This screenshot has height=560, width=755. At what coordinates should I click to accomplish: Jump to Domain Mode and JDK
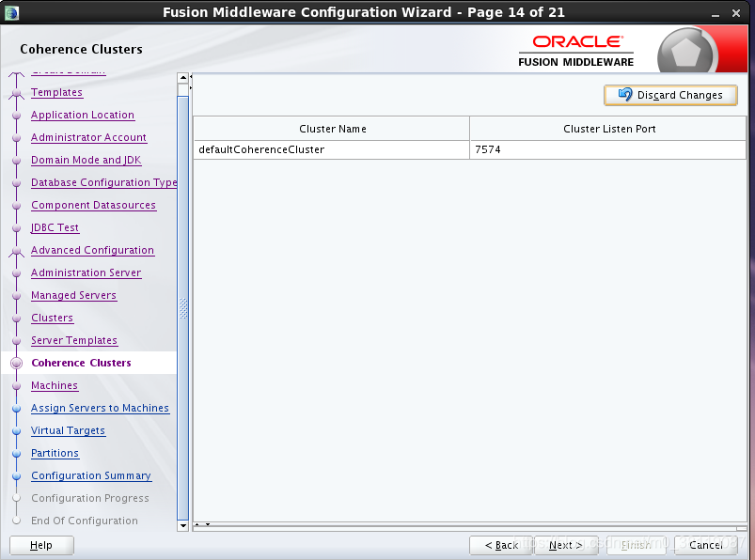[87, 161]
